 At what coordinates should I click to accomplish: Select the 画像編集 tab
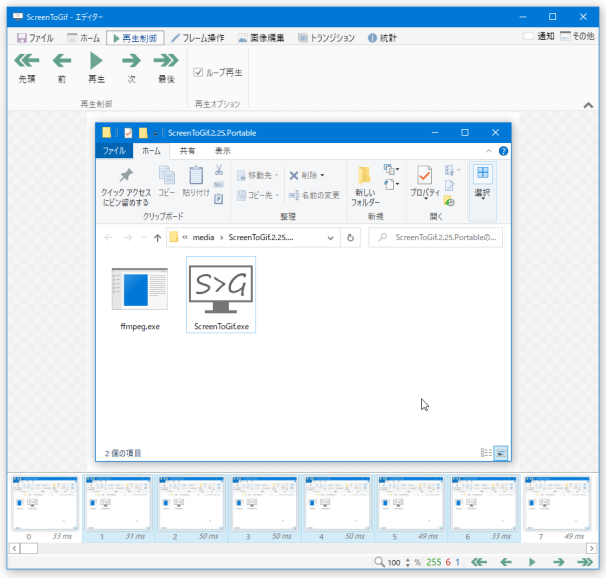[261, 38]
